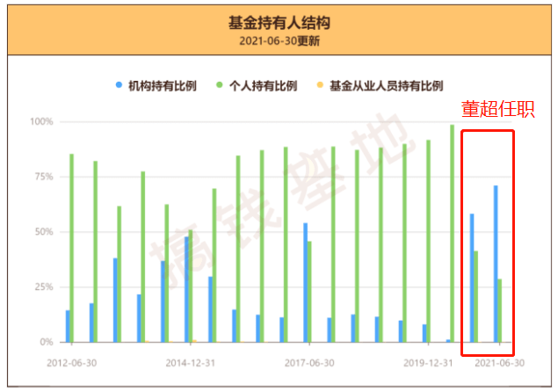This screenshot has width=558, height=392.
Task: Click the 基金从业人员持有比例 legend label
Action: click(386, 86)
